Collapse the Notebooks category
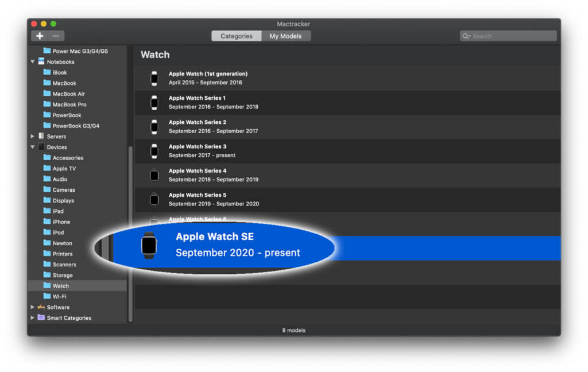588x372 pixels. point(33,61)
